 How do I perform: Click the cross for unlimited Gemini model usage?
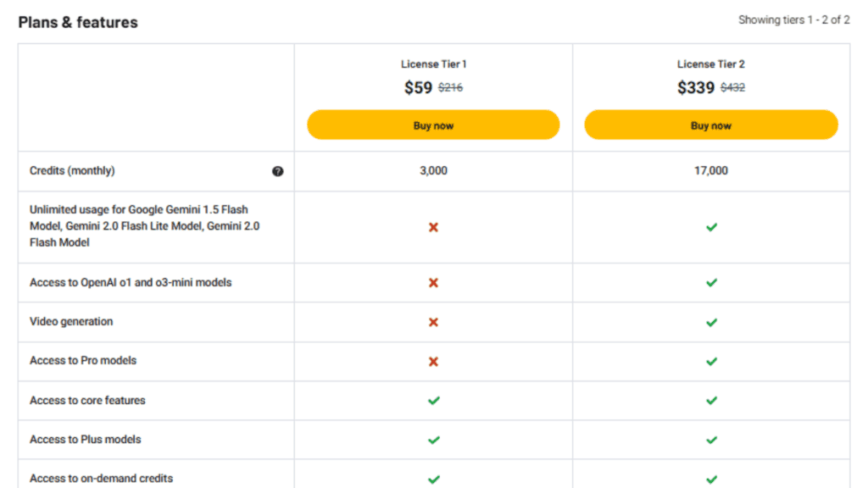(x=433, y=227)
